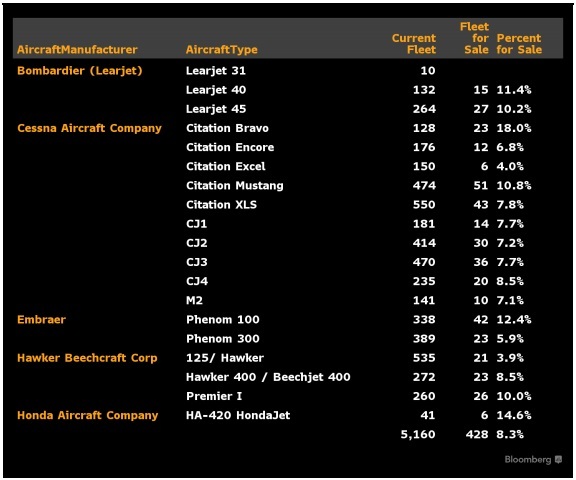
Task: Select the Cessna Aircraft Company label
Action: pyautogui.click(x=89, y=128)
